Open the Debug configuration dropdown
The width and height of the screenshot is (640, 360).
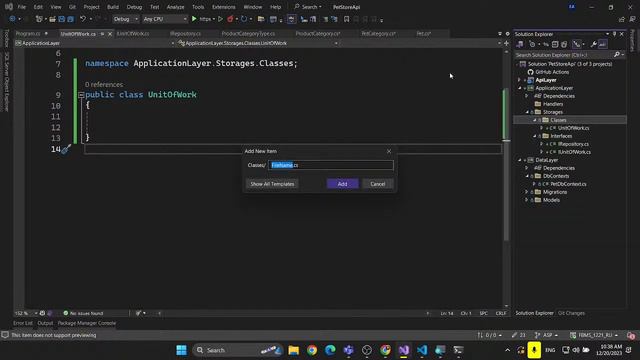[125, 19]
